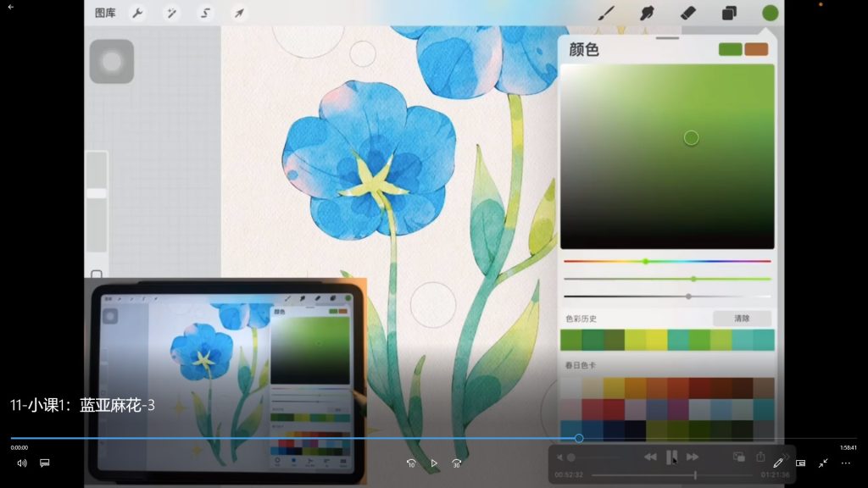Image resolution: width=868 pixels, height=488 pixels.
Task: Open the Actions wrench menu
Action: pyautogui.click(x=137, y=13)
